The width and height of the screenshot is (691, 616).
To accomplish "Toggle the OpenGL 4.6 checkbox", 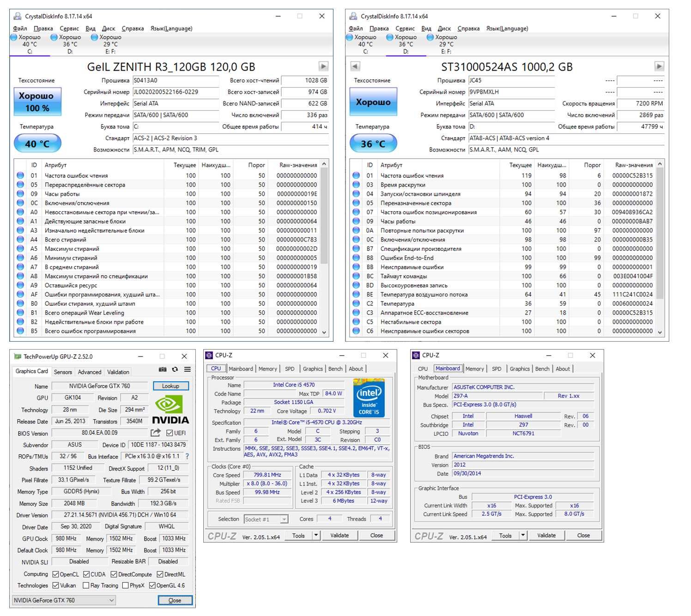I will pyautogui.click(x=152, y=586).
